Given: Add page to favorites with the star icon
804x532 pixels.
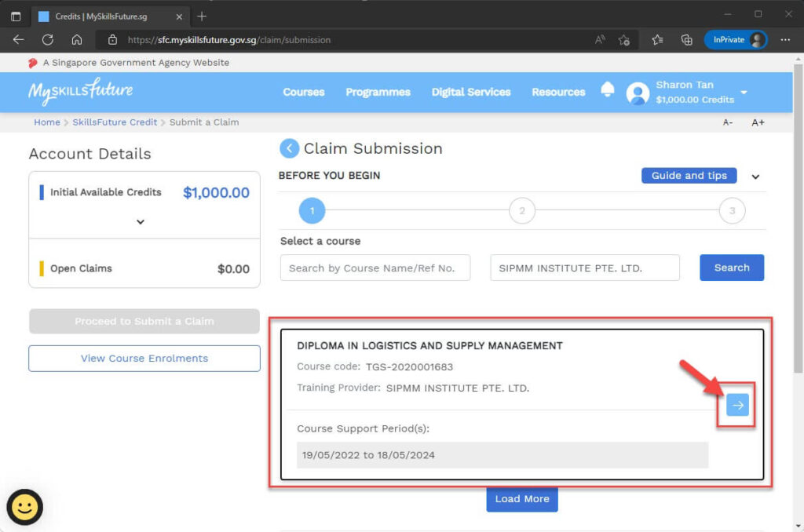Looking at the screenshot, I should coord(624,38).
